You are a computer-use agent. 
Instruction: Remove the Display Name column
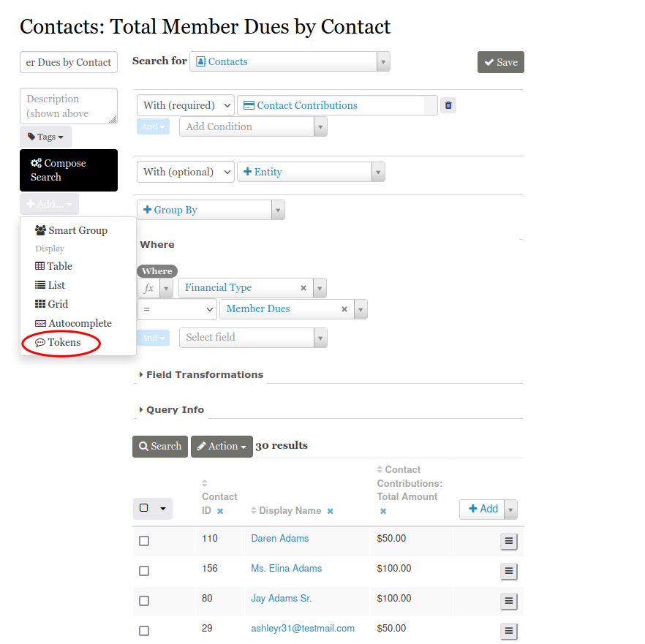click(x=331, y=511)
